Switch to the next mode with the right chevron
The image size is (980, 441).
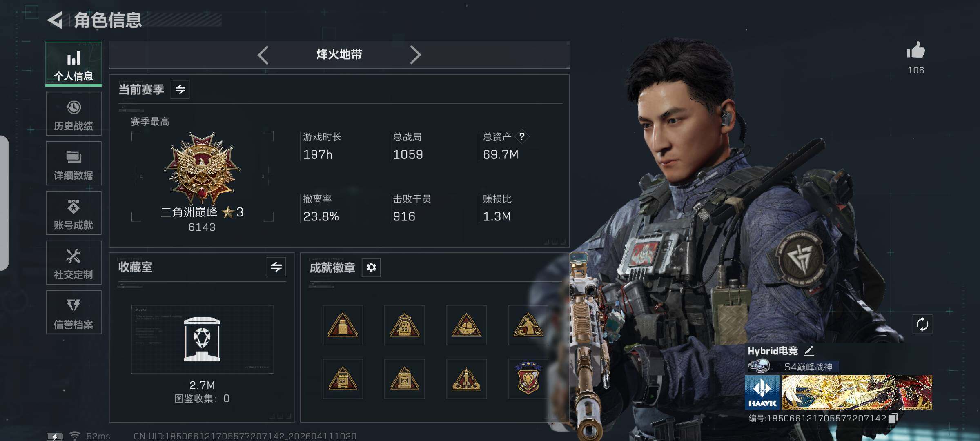click(x=415, y=55)
